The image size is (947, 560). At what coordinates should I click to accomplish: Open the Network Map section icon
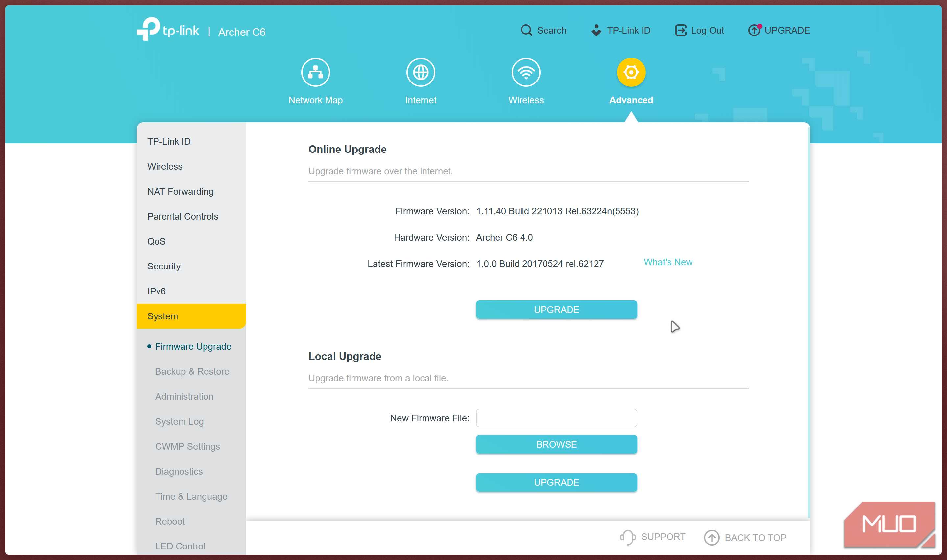coord(316,72)
